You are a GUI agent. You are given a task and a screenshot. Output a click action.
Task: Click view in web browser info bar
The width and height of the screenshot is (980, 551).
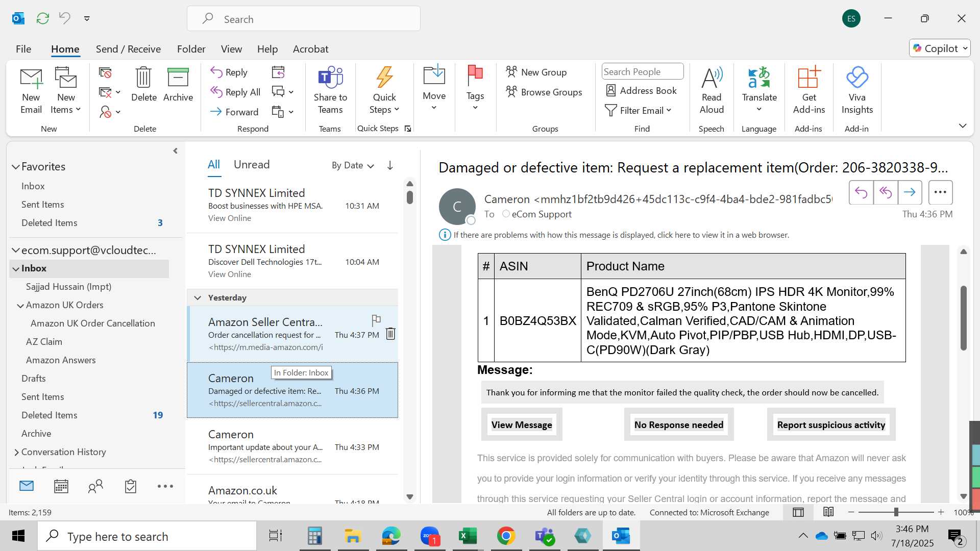(621, 235)
